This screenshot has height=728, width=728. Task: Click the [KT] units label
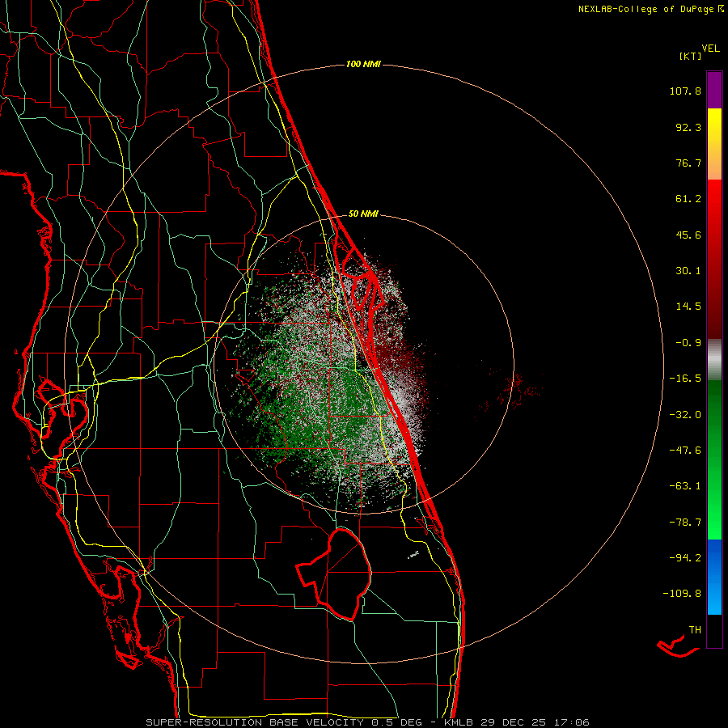coord(691,56)
